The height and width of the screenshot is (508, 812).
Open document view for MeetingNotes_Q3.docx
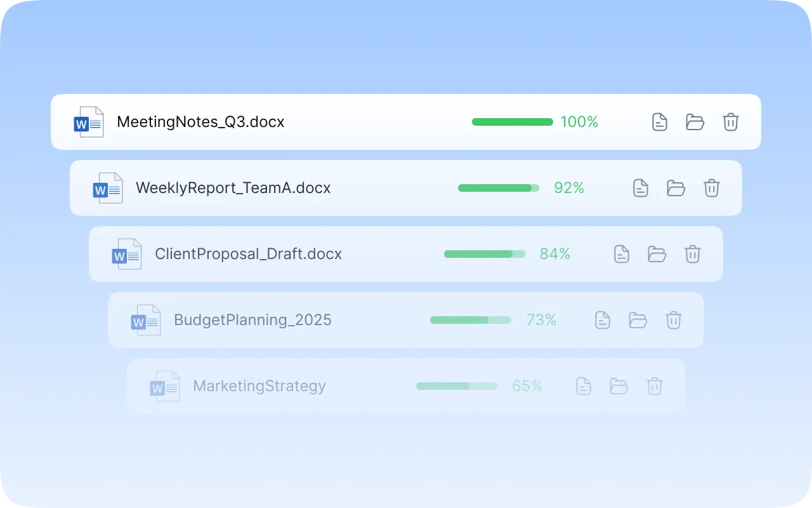tap(660, 122)
